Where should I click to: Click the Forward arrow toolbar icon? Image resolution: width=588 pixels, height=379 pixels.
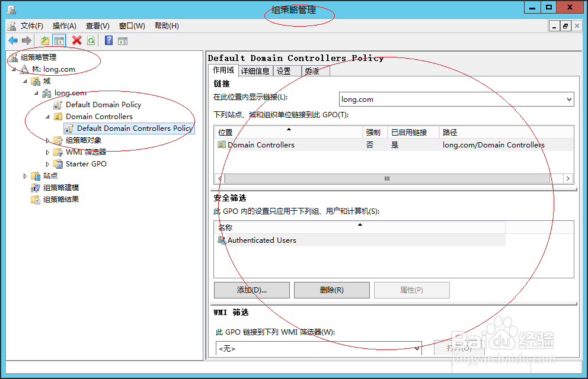click(x=27, y=40)
